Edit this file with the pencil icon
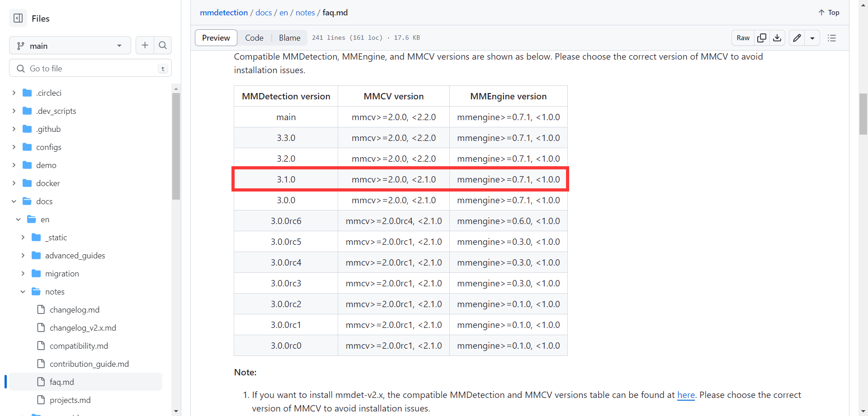Image resolution: width=868 pixels, height=416 pixels. (797, 38)
